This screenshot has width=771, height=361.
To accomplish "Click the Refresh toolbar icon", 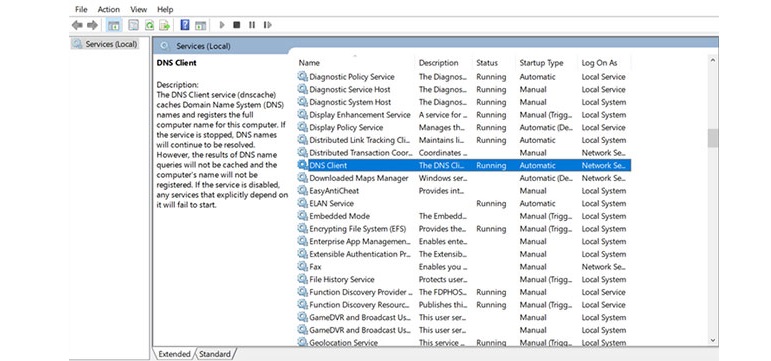I will point(149,25).
